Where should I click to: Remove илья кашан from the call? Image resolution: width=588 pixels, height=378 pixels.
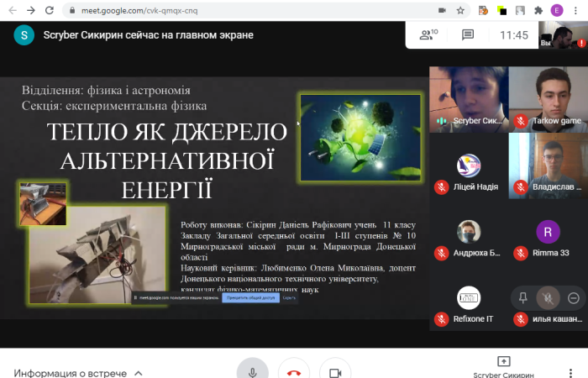tap(573, 297)
